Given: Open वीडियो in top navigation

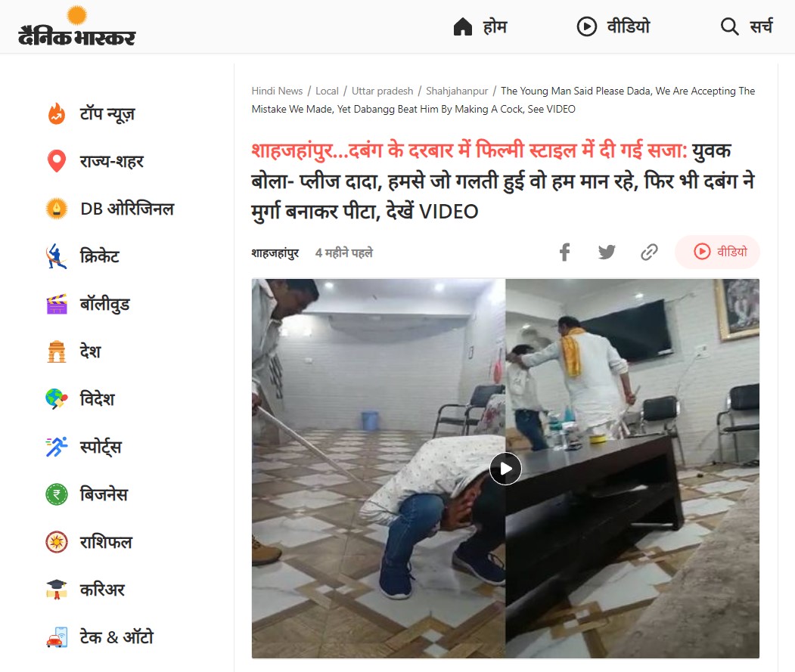Looking at the screenshot, I should [x=628, y=26].
